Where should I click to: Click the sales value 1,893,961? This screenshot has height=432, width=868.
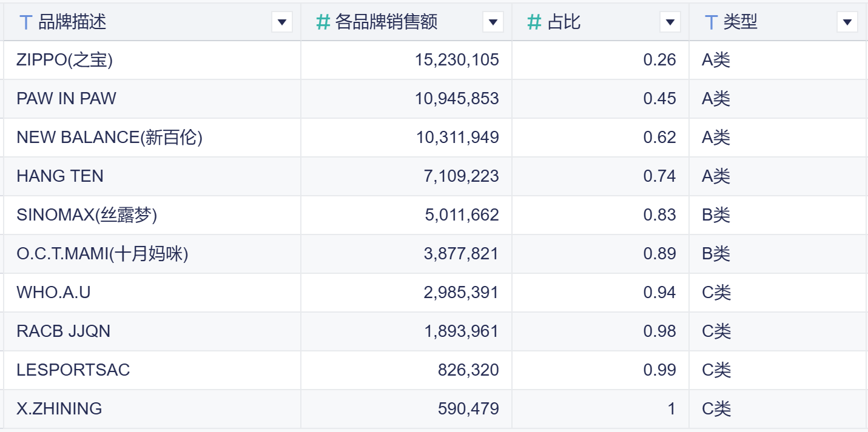tap(461, 331)
